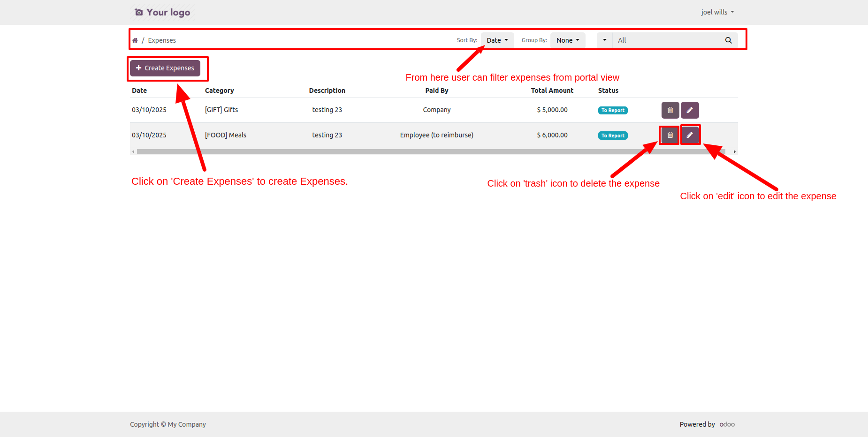
Task: Click the Your logo image
Action: (x=163, y=12)
